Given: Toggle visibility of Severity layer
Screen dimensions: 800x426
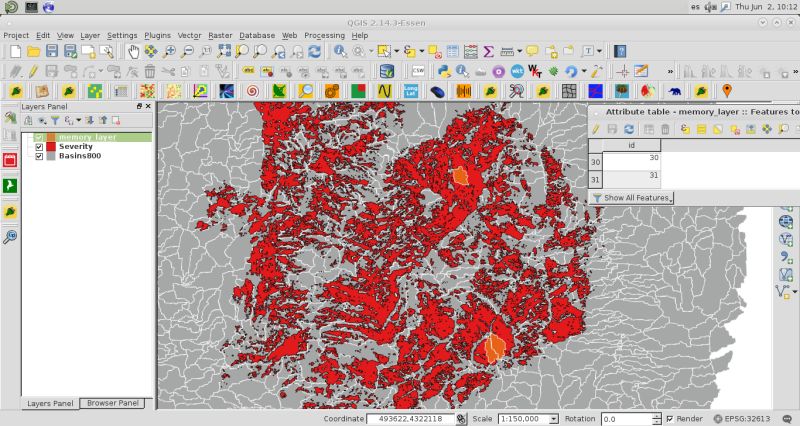Looking at the screenshot, I should point(39,147).
